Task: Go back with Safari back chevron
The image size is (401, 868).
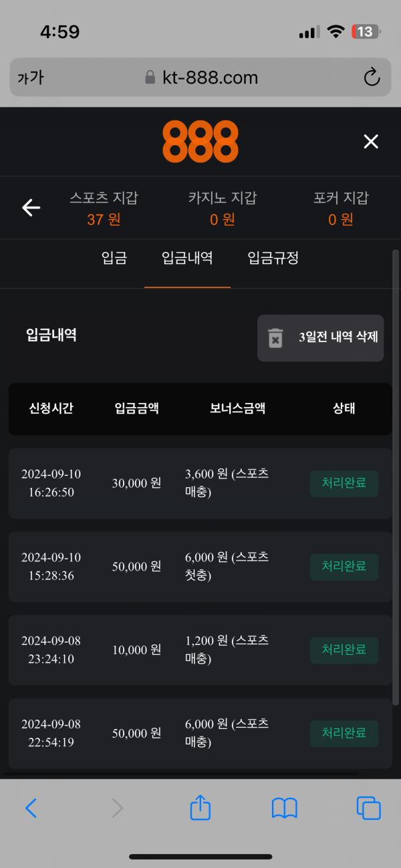Action: (x=31, y=809)
